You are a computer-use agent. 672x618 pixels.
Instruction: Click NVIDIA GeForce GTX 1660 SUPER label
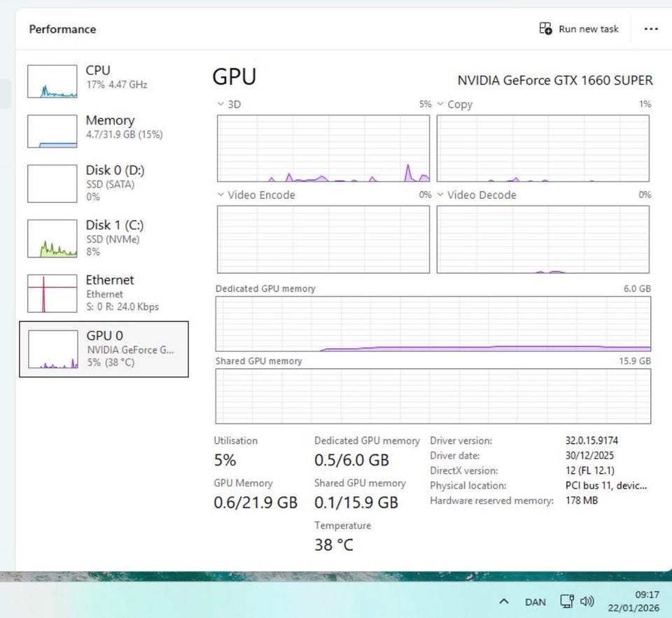pyautogui.click(x=555, y=80)
